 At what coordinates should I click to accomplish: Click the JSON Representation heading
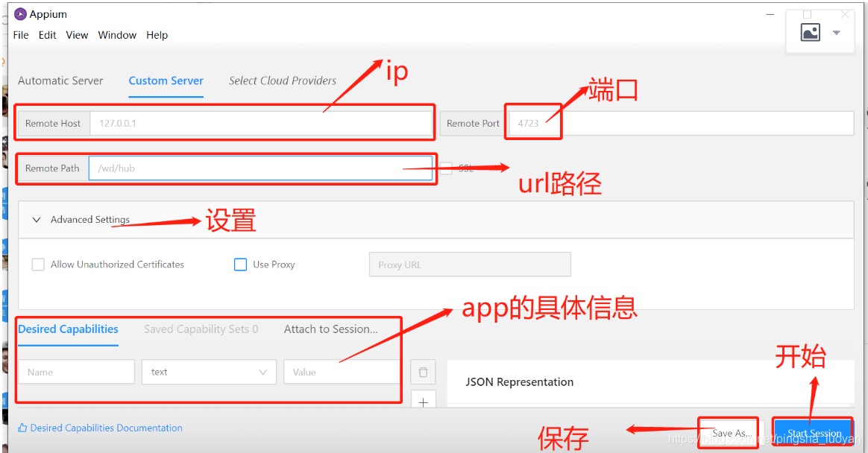(x=519, y=382)
